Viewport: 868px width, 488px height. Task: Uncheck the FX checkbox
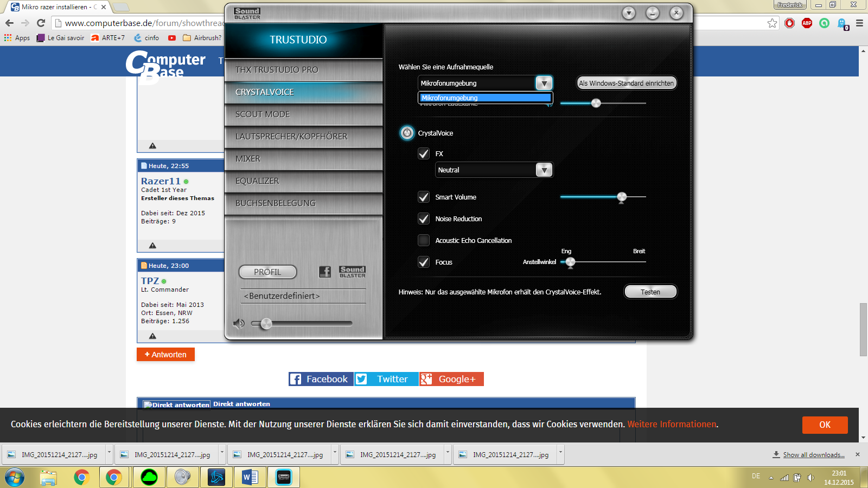click(424, 153)
